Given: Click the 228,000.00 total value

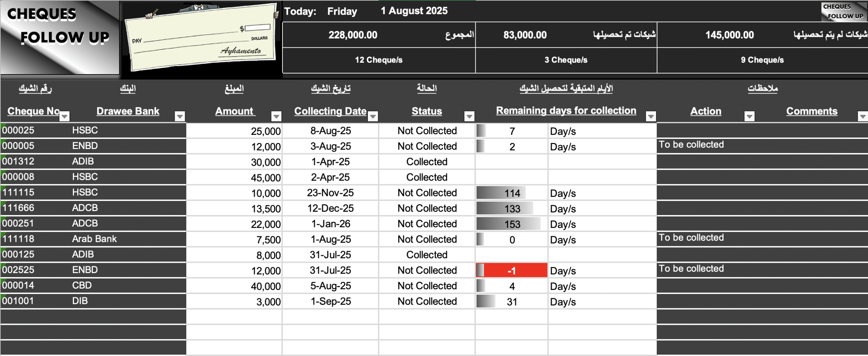Looking at the screenshot, I should 353,35.
